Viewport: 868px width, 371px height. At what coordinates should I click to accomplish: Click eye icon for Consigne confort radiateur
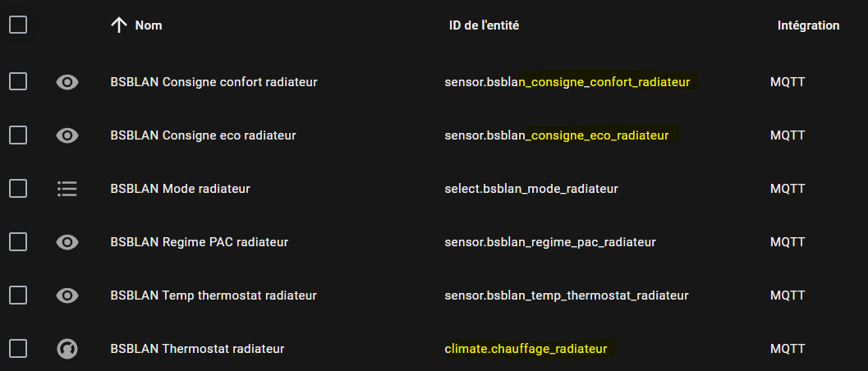[x=67, y=82]
